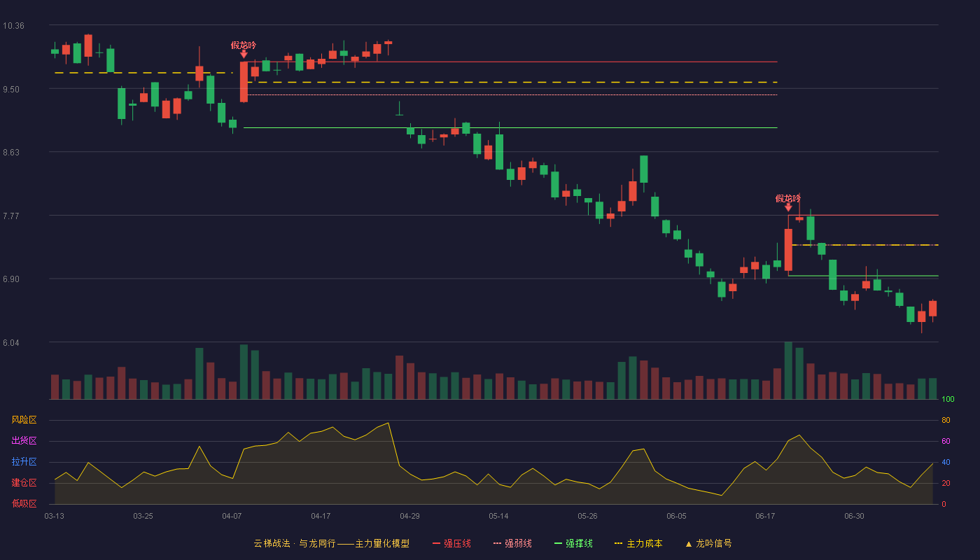The width and height of the screenshot is (980, 560).
Task: Click the second 假龙吟 arrow marker near 06-17
Action: click(x=788, y=207)
